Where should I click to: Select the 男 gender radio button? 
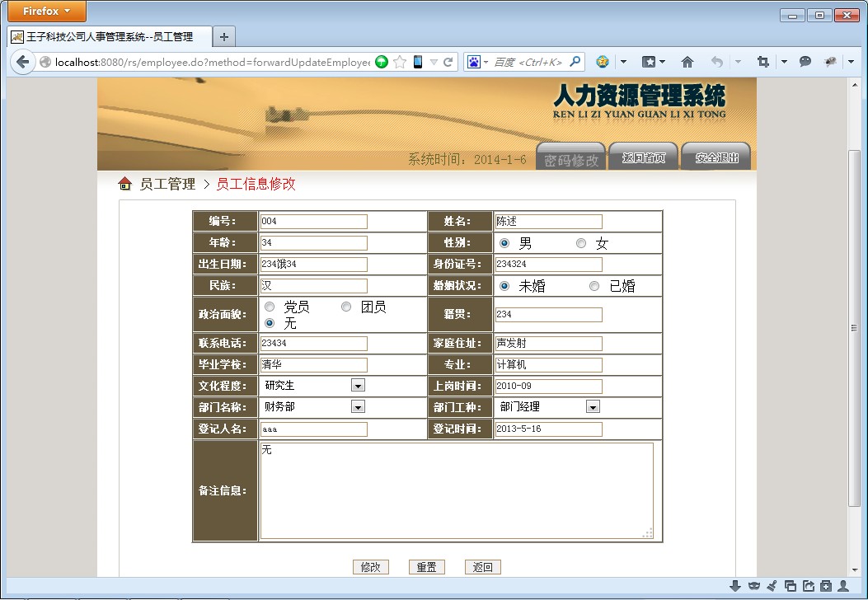click(x=504, y=243)
